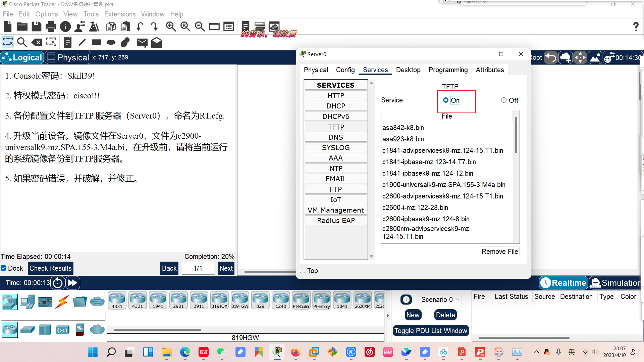Click the Fast Forward Time button
Image resolution: width=644 pixels, height=362 pixels.
click(x=73, y=283)
